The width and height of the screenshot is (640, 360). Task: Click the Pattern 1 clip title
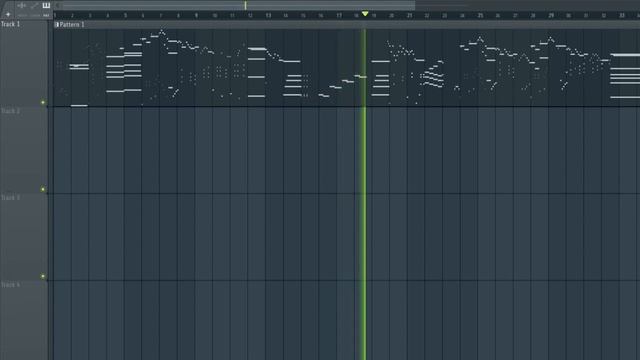click(x=72, y=24)
